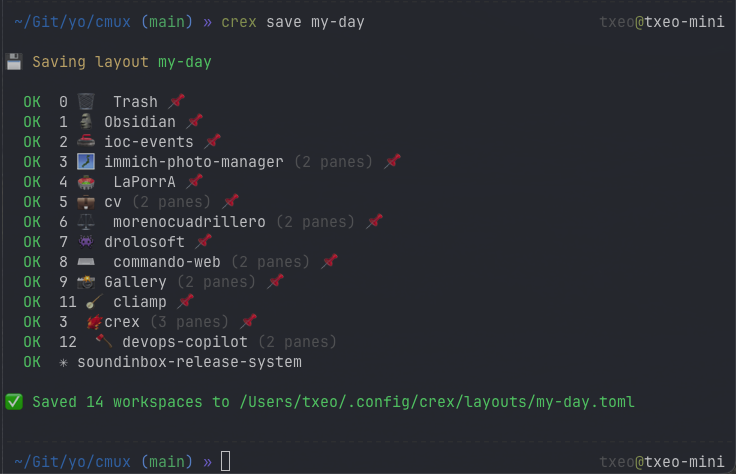Click '(3 panes)' on the crex row
736x474 pixels.
(190, 322)
